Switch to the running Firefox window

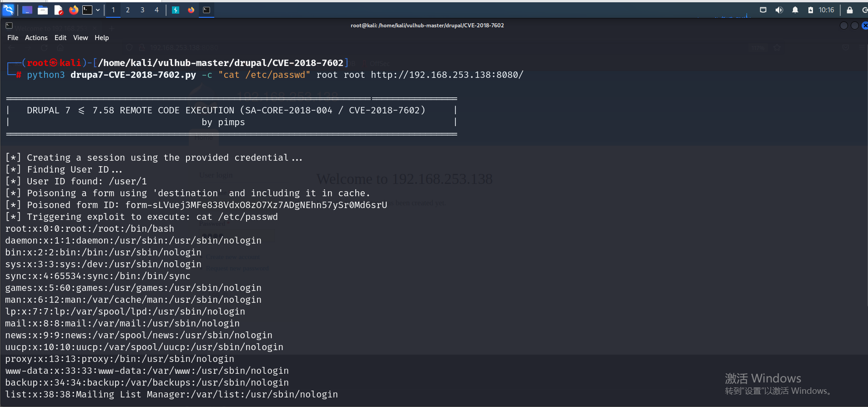pos(191,10)
